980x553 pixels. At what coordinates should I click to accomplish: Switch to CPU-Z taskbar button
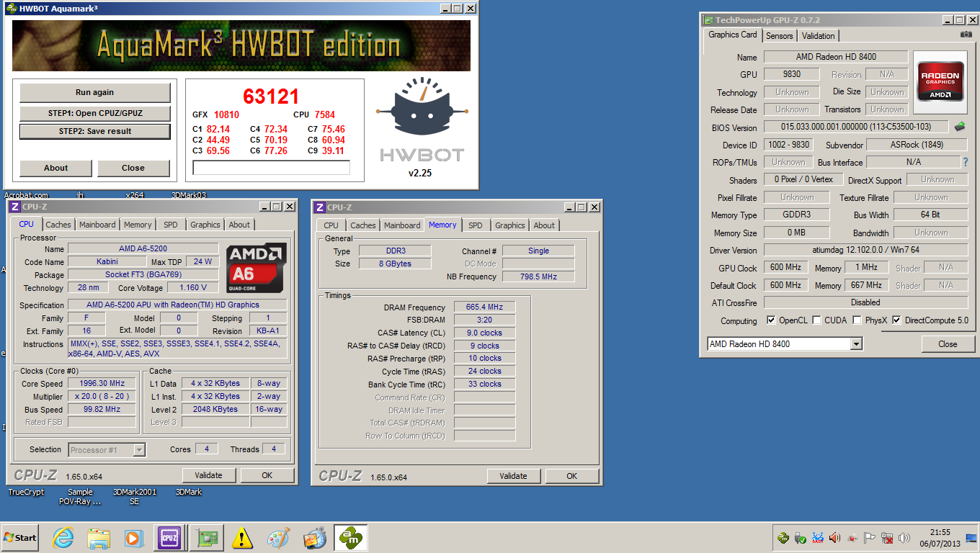coord(170,538)
